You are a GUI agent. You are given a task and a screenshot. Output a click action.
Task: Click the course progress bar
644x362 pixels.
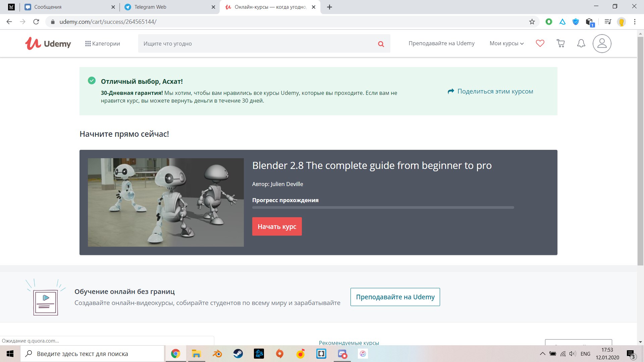click(x=383, y=207)
